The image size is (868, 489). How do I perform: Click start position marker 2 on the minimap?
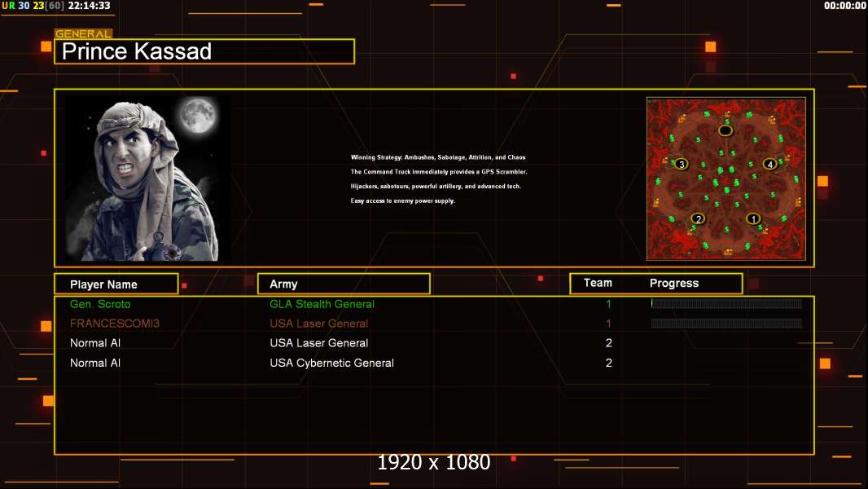(698, 218)
